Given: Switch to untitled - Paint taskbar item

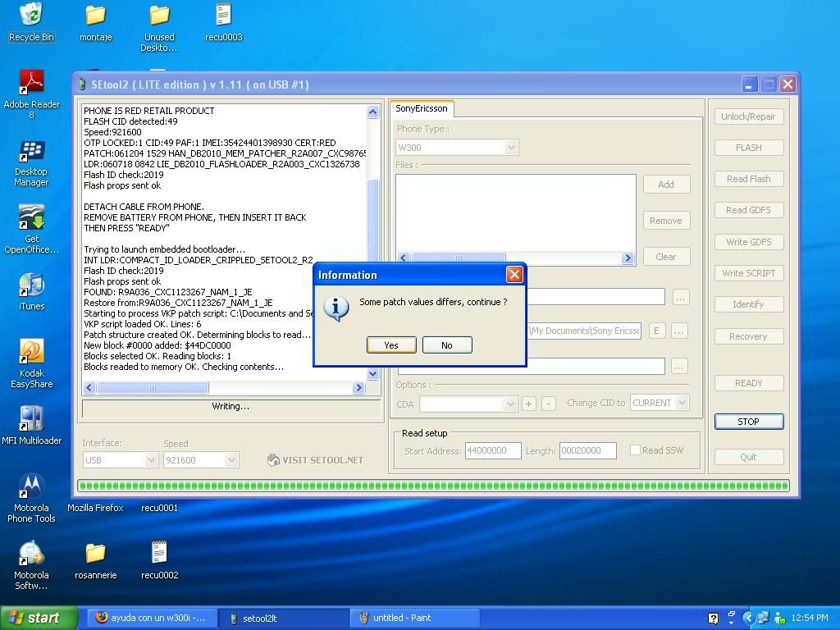Looking at the screenshot, I should point(414,619).
